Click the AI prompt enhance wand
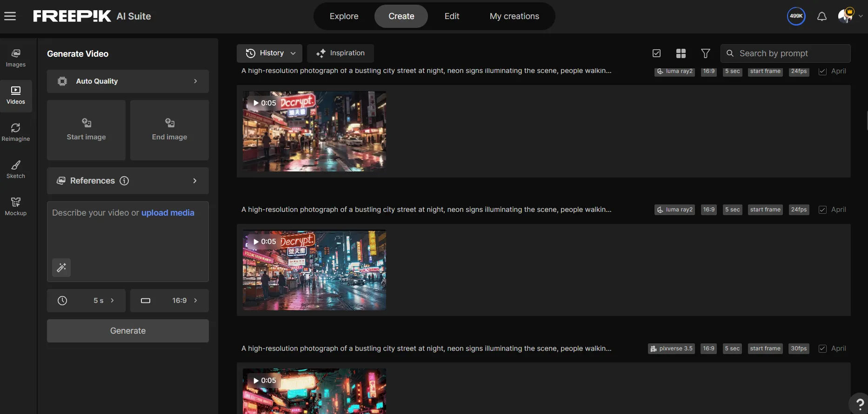 click(61, 268)
